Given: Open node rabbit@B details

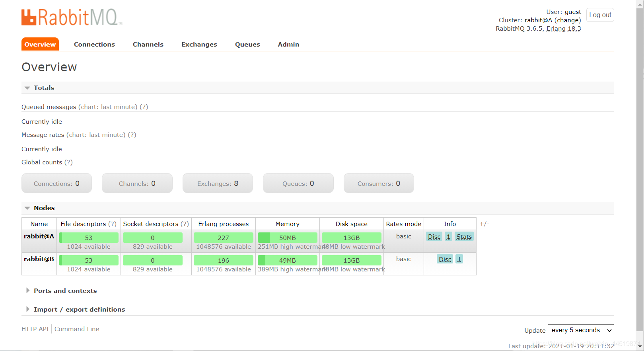Looking at the screenshot, I should click(39, 259).
